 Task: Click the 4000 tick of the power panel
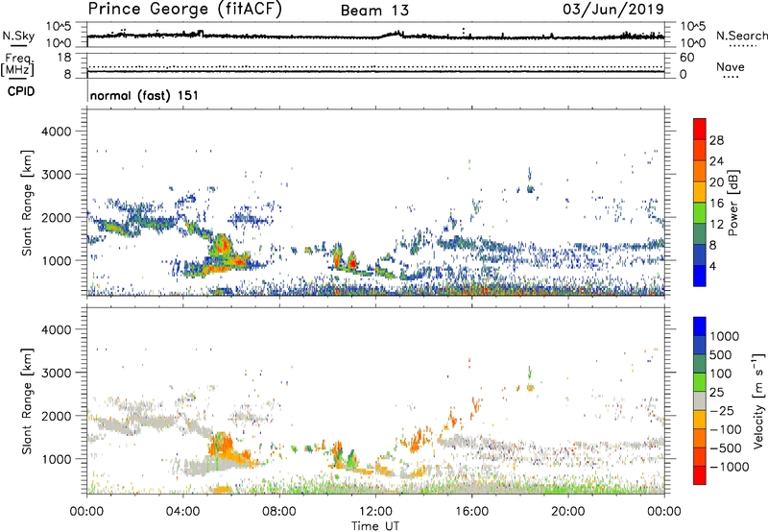pos(57,132)
